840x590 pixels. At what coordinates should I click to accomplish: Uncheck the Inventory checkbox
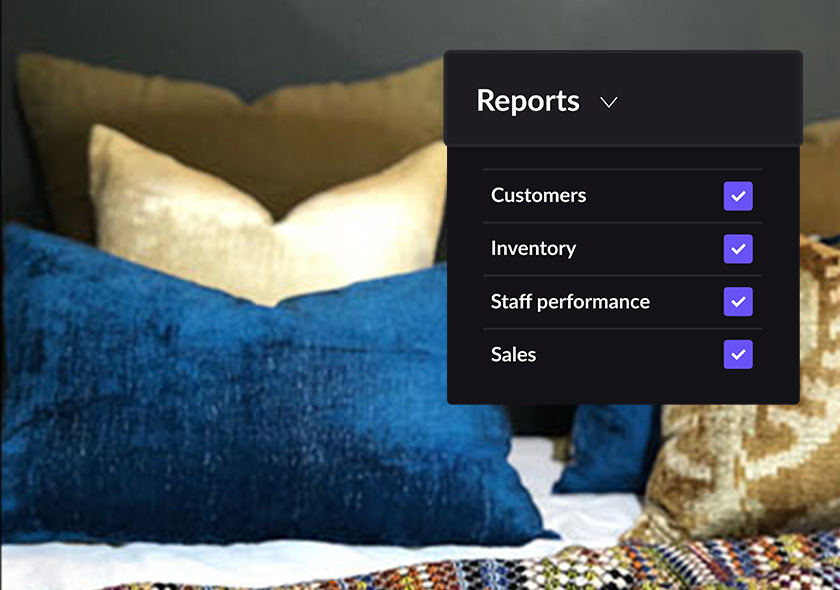[x=738, y=249]
